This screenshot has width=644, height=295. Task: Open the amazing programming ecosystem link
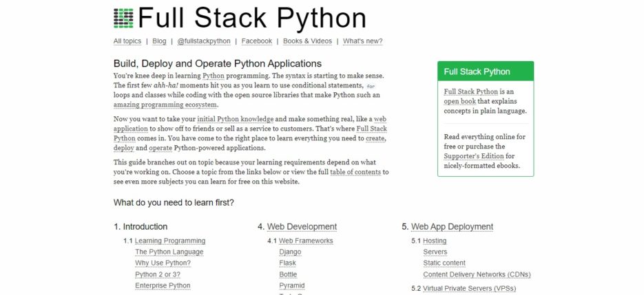click(165, 105)
